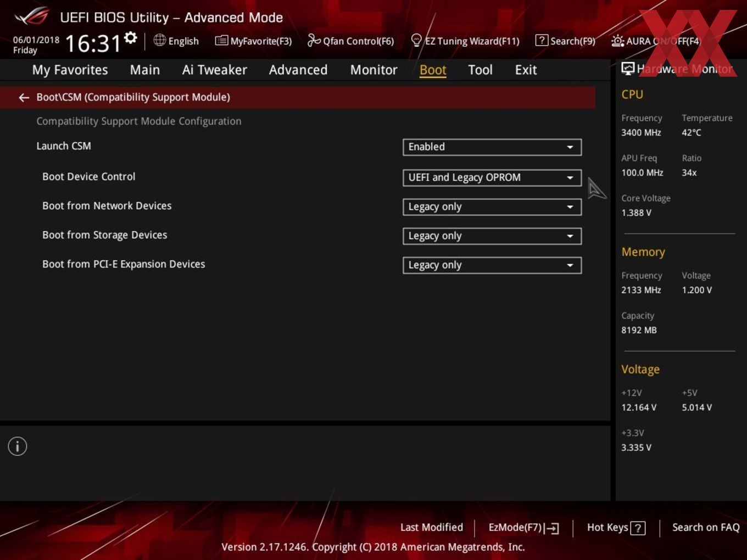Open Search(F9)

coord(565,41)
